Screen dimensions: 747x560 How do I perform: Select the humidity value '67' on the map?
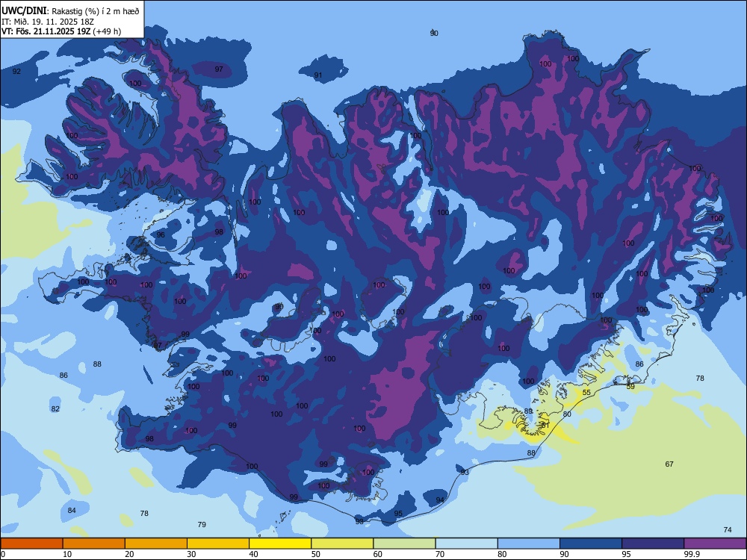point(669,464)
